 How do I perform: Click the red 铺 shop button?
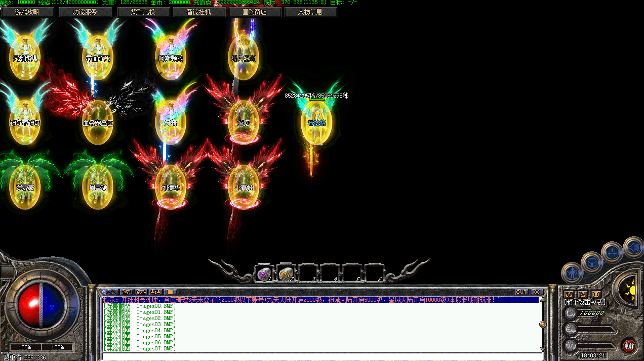coord(629,346)
